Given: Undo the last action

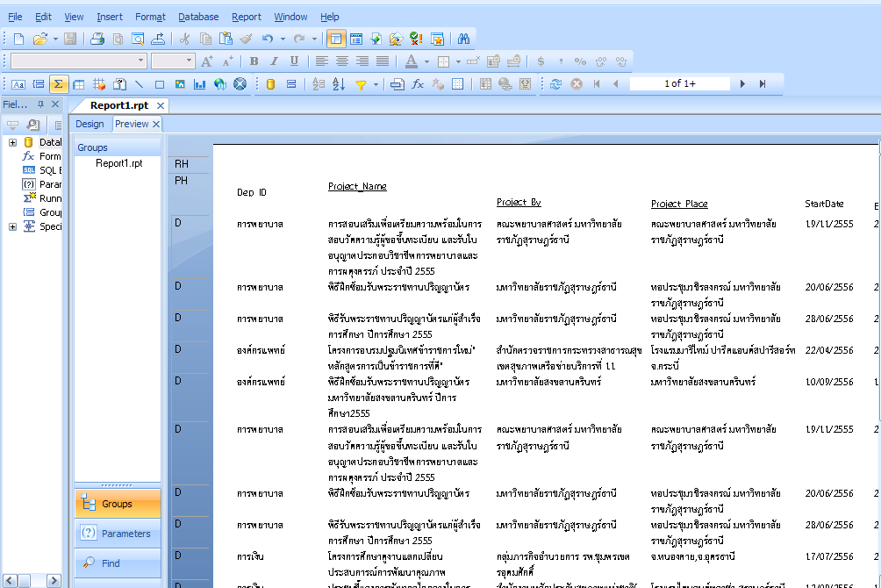Looking at the screenshot, I should click(x=268, y=39).
